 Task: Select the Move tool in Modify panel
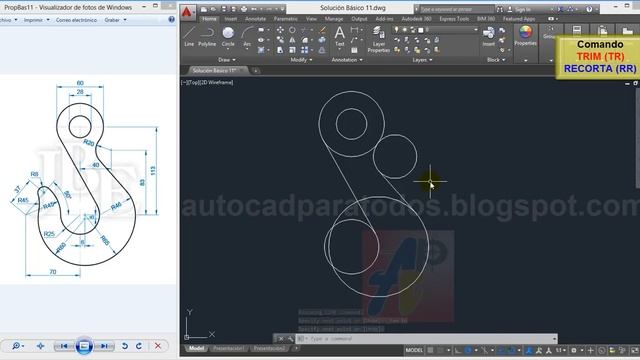(280, 30)
